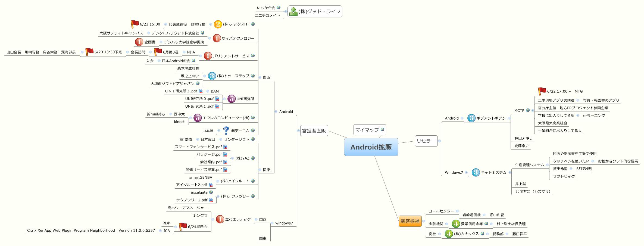644x246 pixels.
Task: Open hyperlink globe beside いちから会
Action: pos(279,8)
